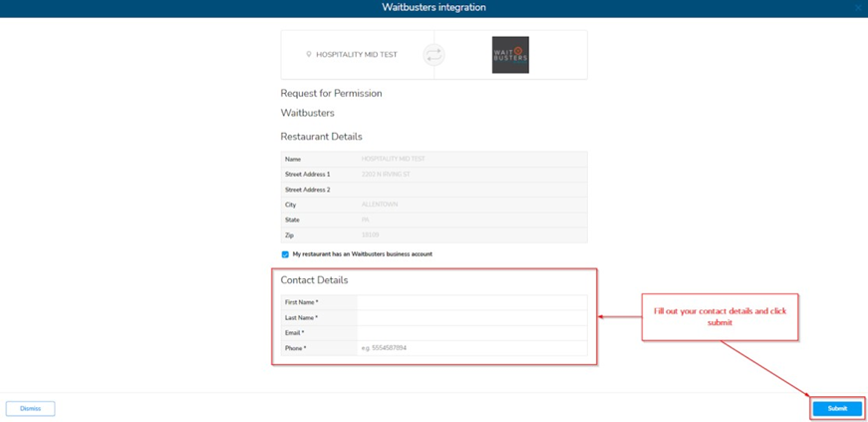Click the Request for Permission heading
868x422 pixels.
(331, 93)
